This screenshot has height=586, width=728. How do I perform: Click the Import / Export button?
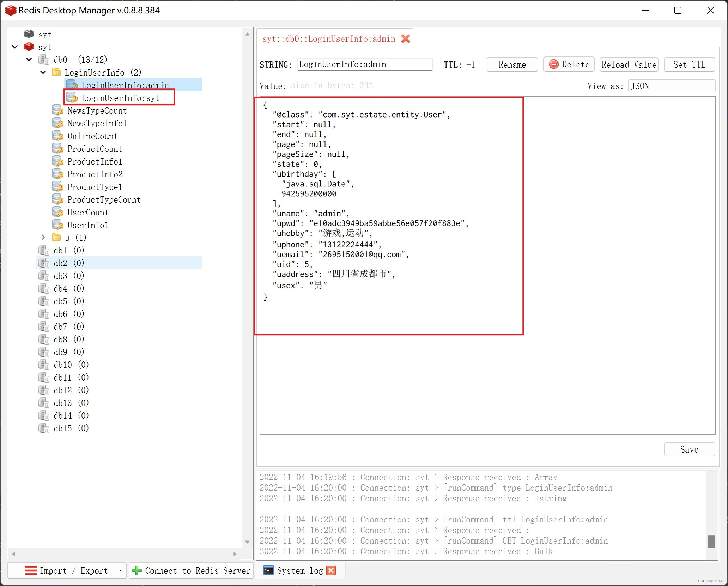pos(66,570)
